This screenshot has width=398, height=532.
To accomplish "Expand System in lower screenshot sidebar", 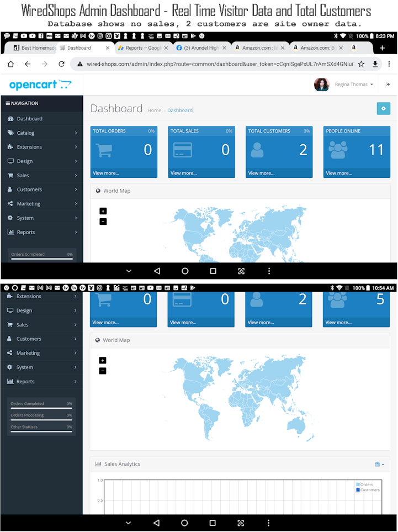I will pyautogui.click(x=42, y=367).
